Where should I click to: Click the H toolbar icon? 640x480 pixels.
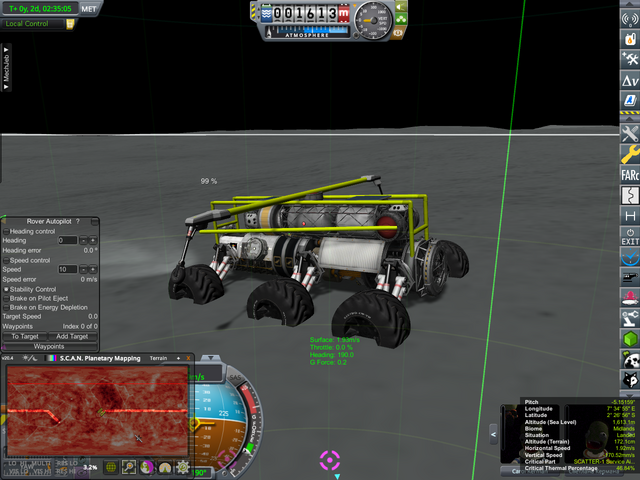(630, 216)
